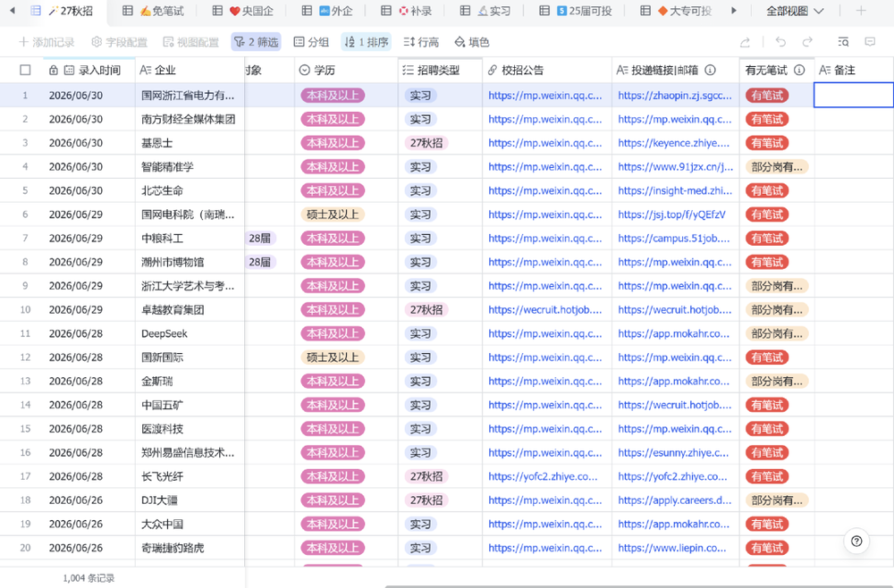Select the 长飞光纤 company cell

pyautogui.click(x=190, y=476)
